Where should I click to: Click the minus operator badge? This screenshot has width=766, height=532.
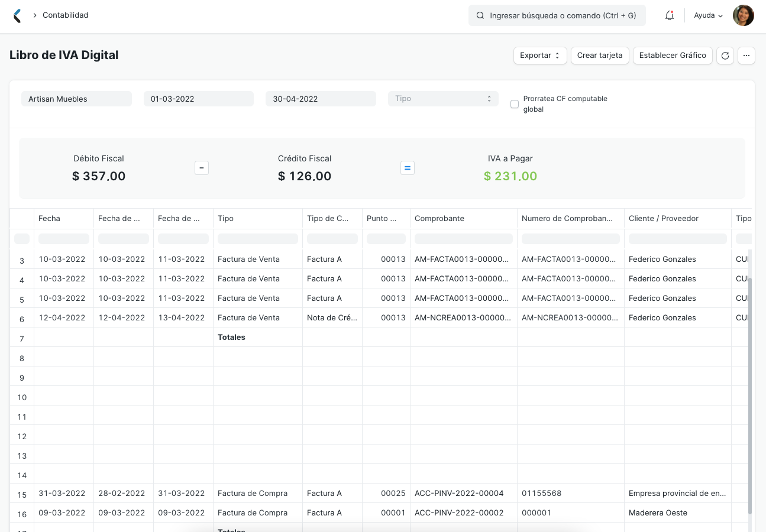coord(202,168)
